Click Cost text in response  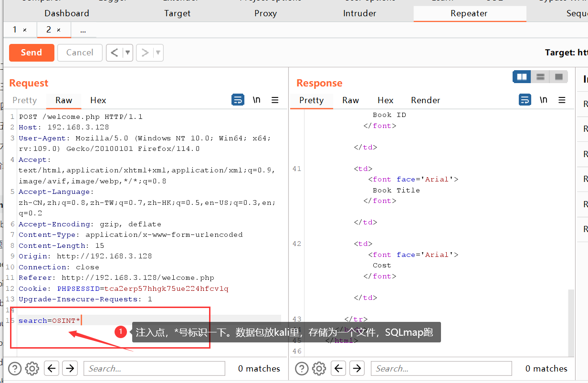[x=382, y=265]
